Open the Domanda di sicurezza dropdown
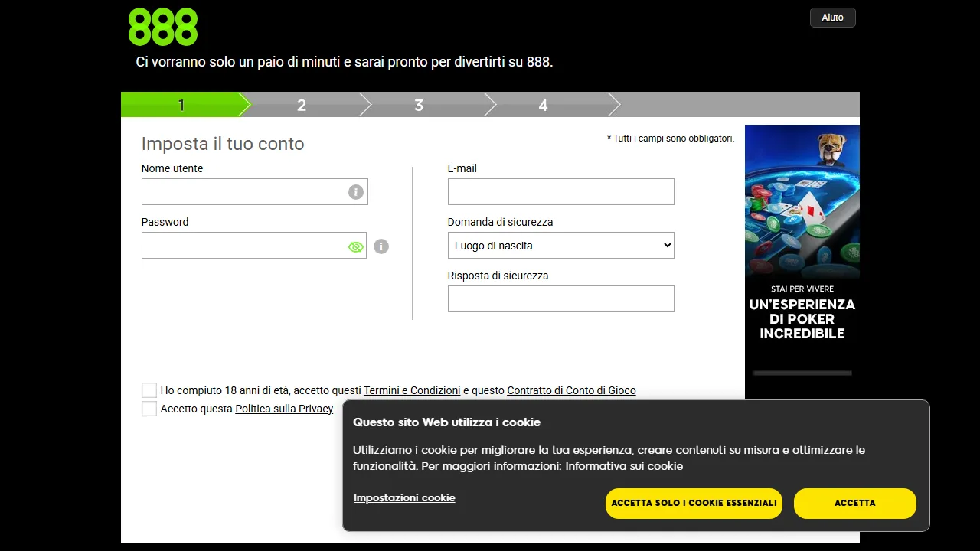This screenshot has width=980, height=551. 561,246
